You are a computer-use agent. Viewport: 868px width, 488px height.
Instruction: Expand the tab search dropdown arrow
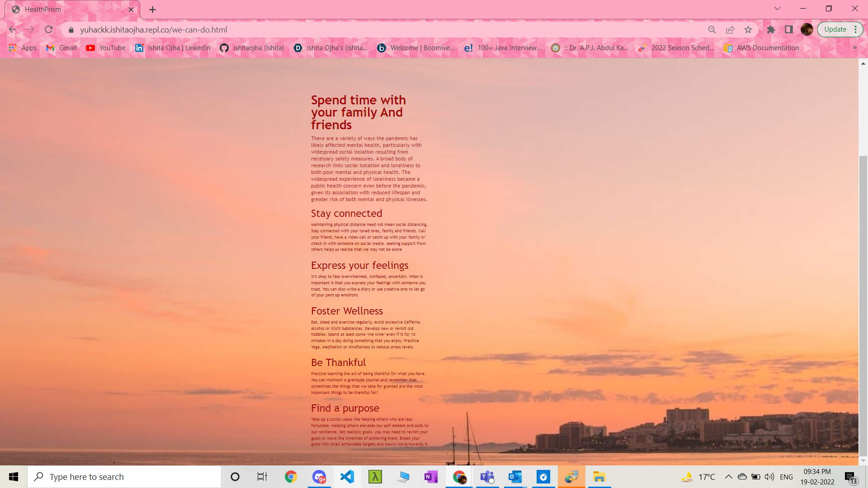pyautogui.click(x=777, y=9)
